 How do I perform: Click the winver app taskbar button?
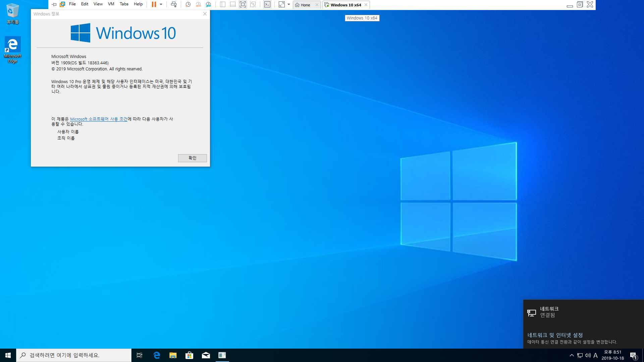222,355
